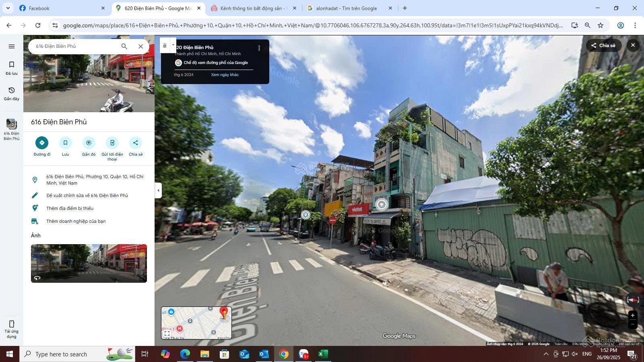644x362 pixels.
Task: Open Recents (Gần đây) in sidebar
Action: pos(12,94)
